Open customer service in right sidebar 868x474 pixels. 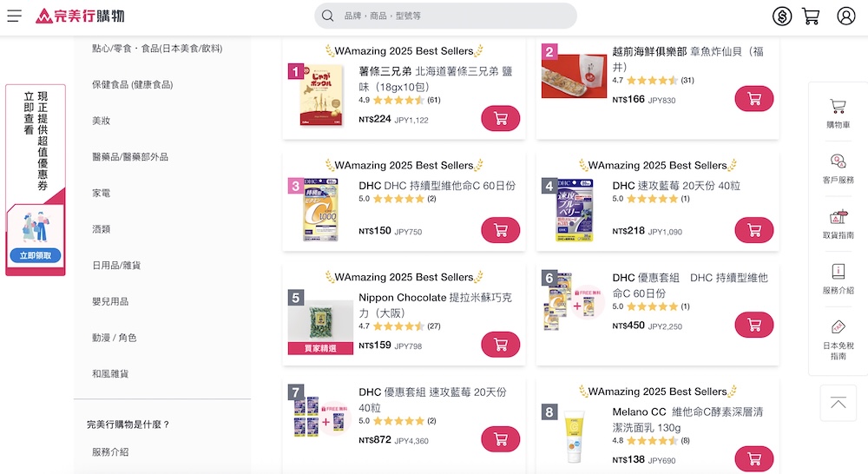point(838,168)
